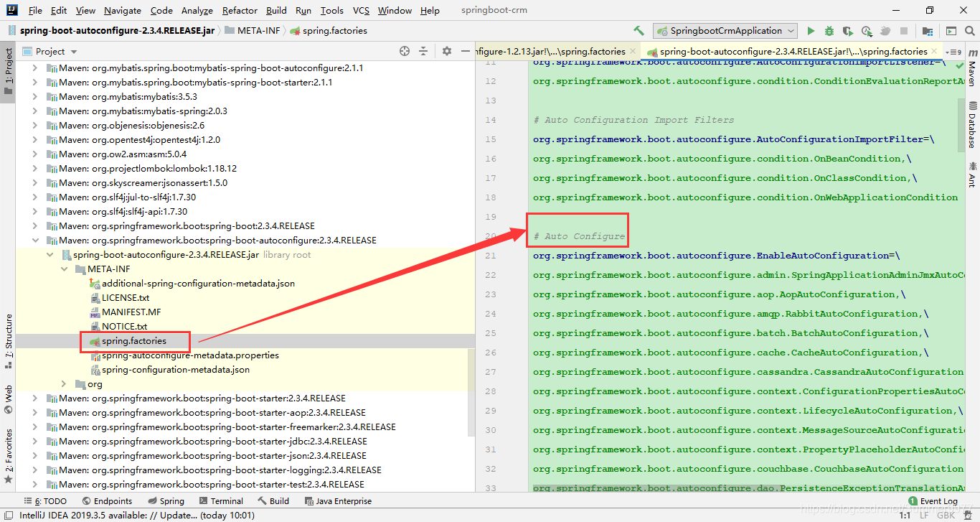Select MANIFEST.MF file
Screen dimensions: 980x522
pos(131,312)
